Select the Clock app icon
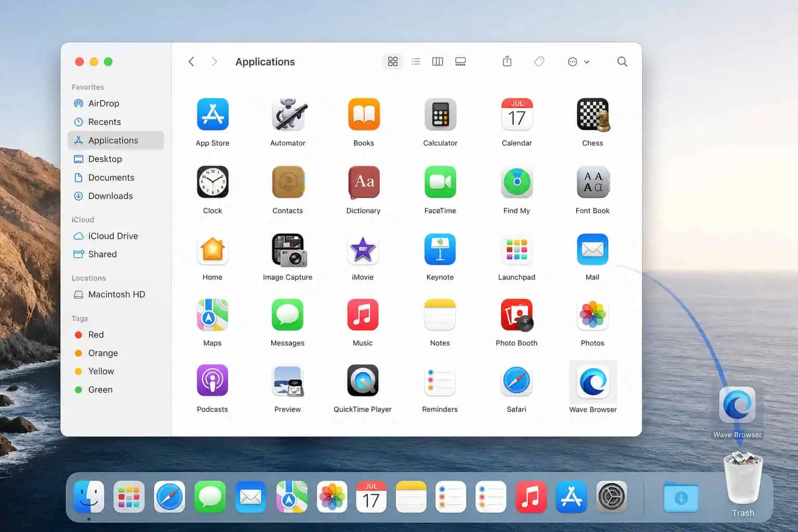The width and height of the screenshot is (798, 532). coord(212,182)
